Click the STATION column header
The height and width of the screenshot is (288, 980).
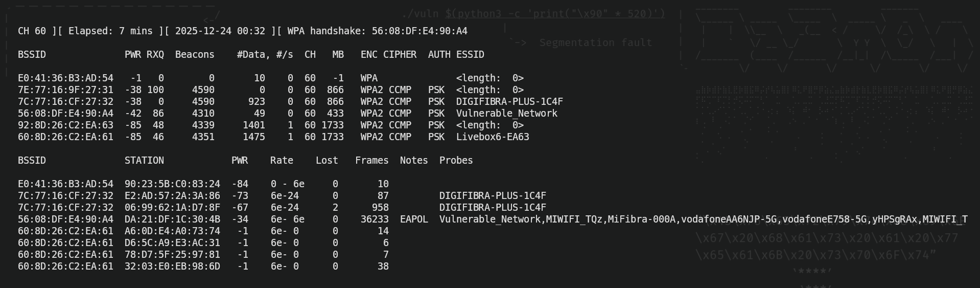(144, 161)
